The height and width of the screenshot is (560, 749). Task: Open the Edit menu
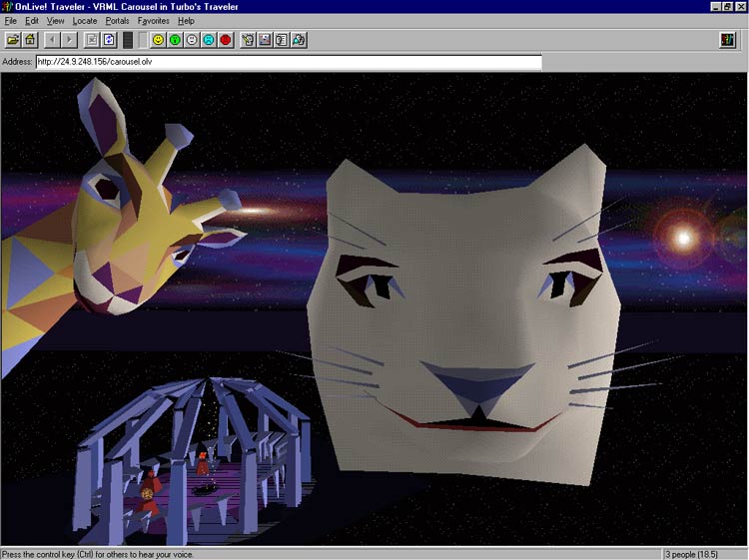point(32,21)
